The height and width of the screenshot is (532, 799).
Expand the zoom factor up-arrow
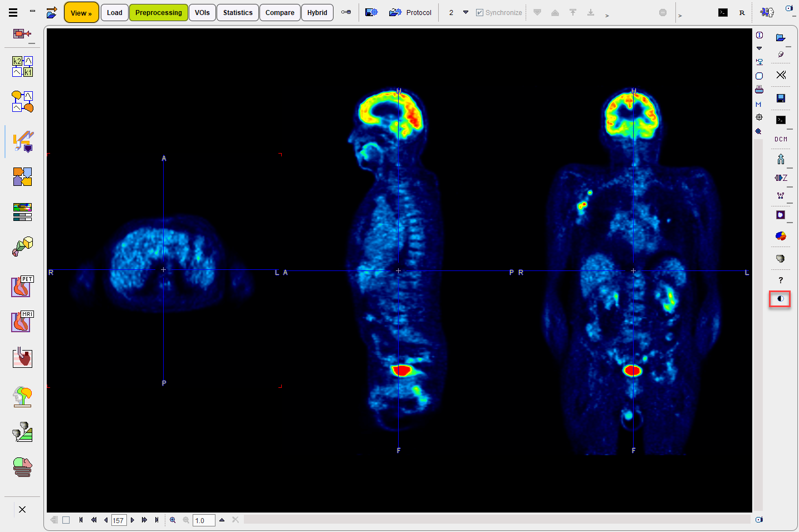click(222, 520)
